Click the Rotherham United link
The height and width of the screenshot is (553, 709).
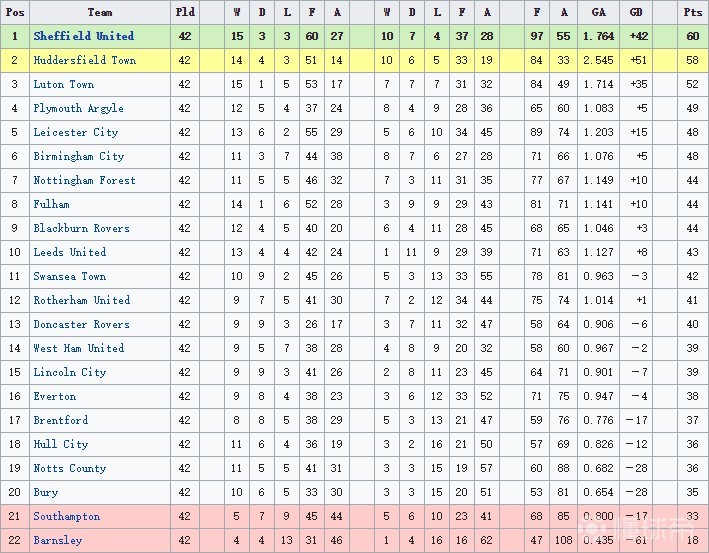coord(81,300)
